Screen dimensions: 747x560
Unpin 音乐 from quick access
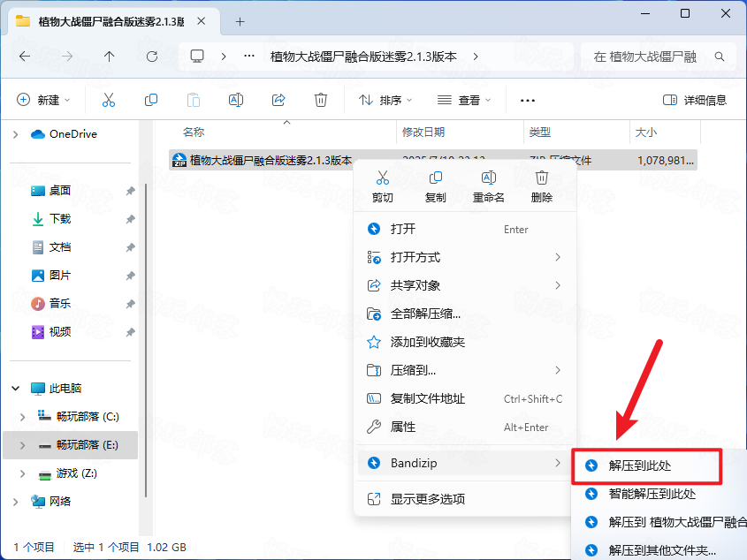(x=130, y=303)
